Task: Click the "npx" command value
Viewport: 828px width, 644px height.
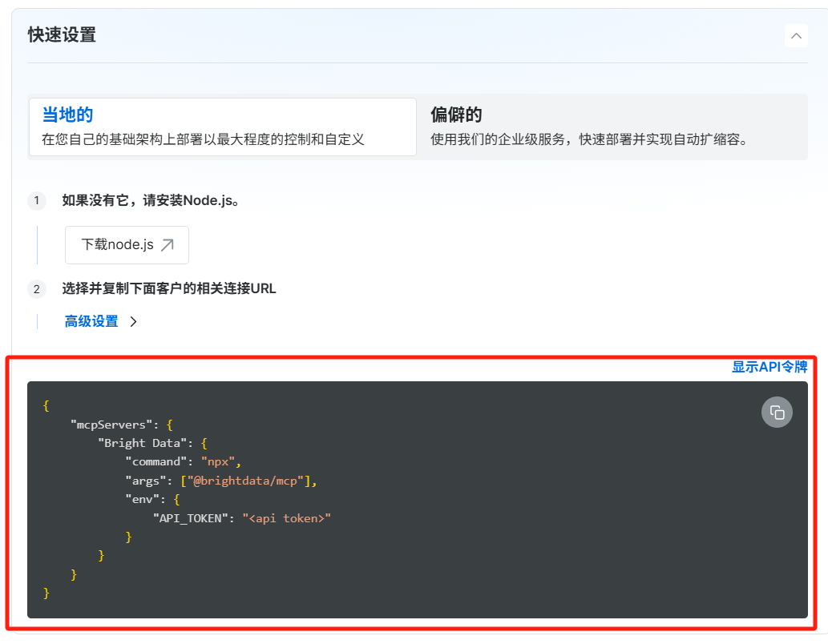Action: [217, 462]
